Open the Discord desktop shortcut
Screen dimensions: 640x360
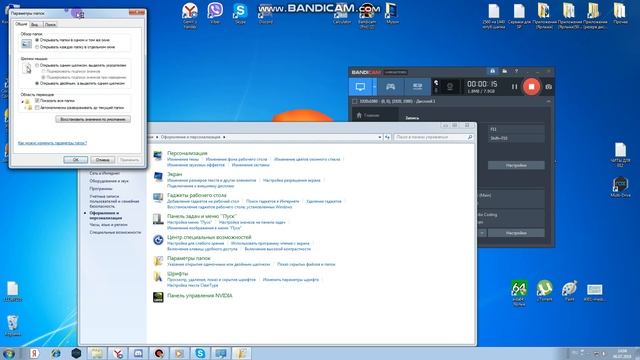265,13
